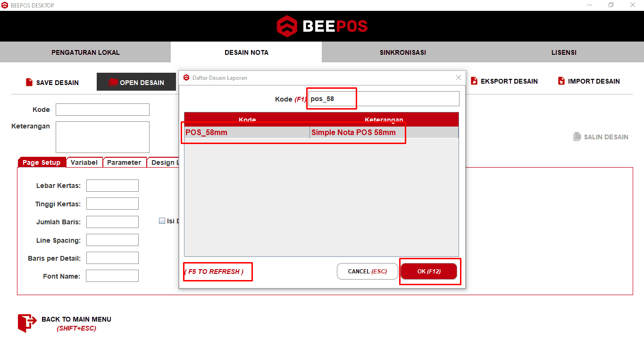
Task: Focus the dialog Kode (F1) search field
Action: [x=384, y=99]
